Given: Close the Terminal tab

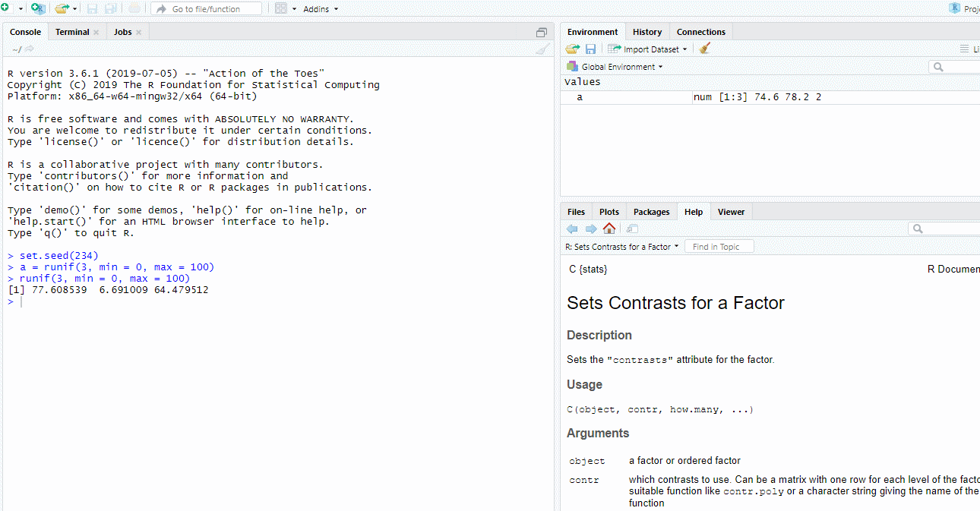Looking at the screenshot, I should coord(96,32).
